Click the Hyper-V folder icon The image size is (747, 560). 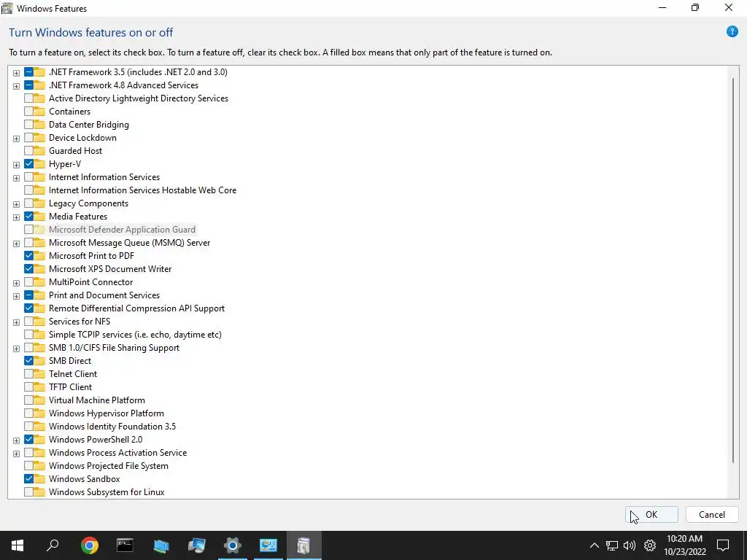pyautogui.click(x=39, y=164)
